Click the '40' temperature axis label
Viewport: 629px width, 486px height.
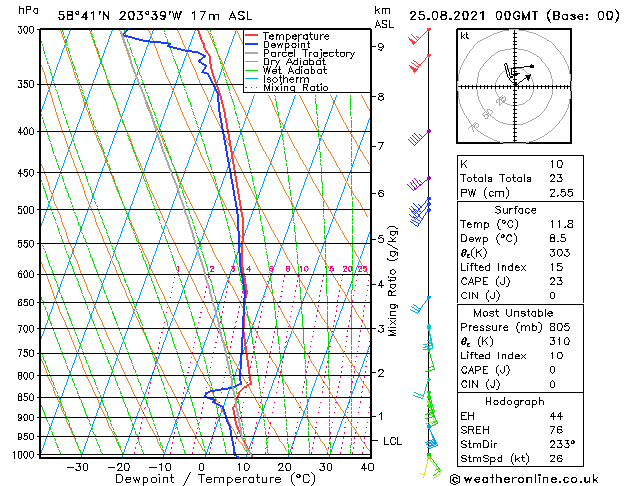click(367, 467)
